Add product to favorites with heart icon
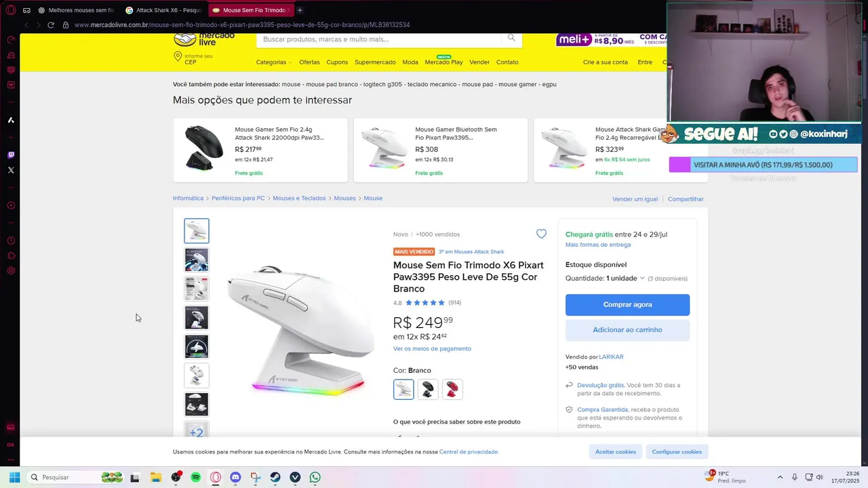 [541, 234]
